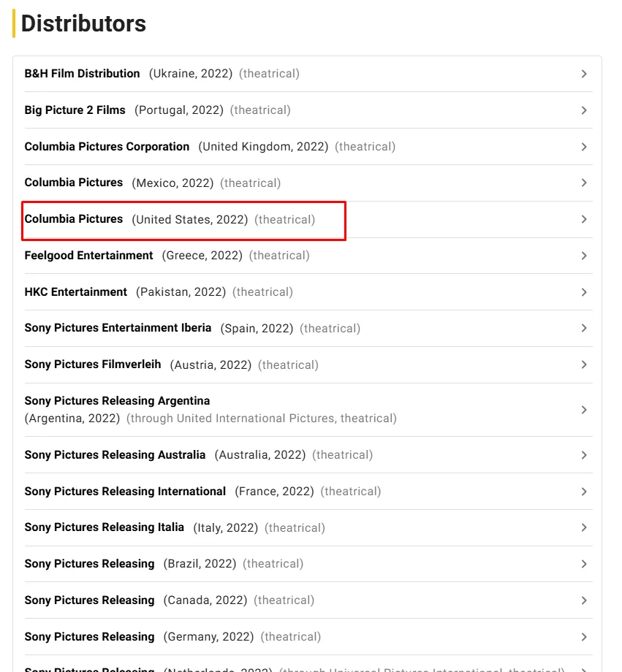Click '(France, 2022)' text
Viewport: 622px width, 672px height.
[274, 491]
